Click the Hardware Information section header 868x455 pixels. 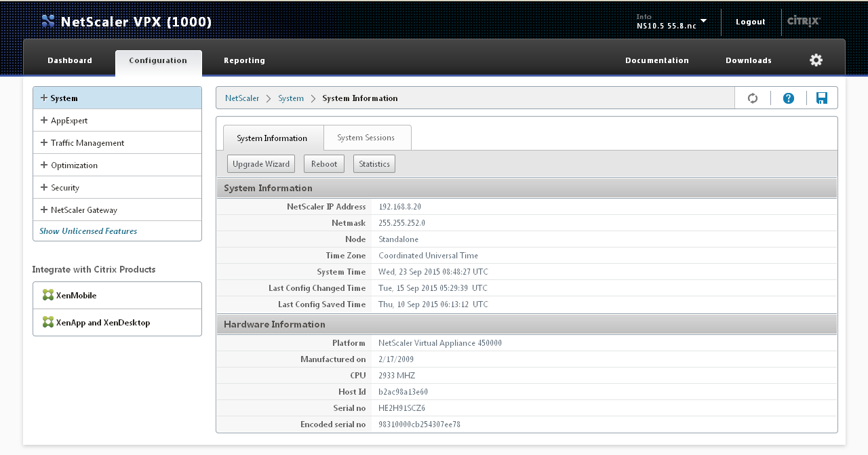tap(527, 324)
